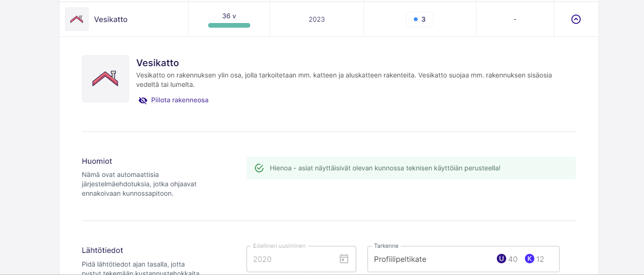This screenshot has width=644, height=275.
Task: Open the Tarkenne Profiilipeltikate selector
Action: (431, 259)
